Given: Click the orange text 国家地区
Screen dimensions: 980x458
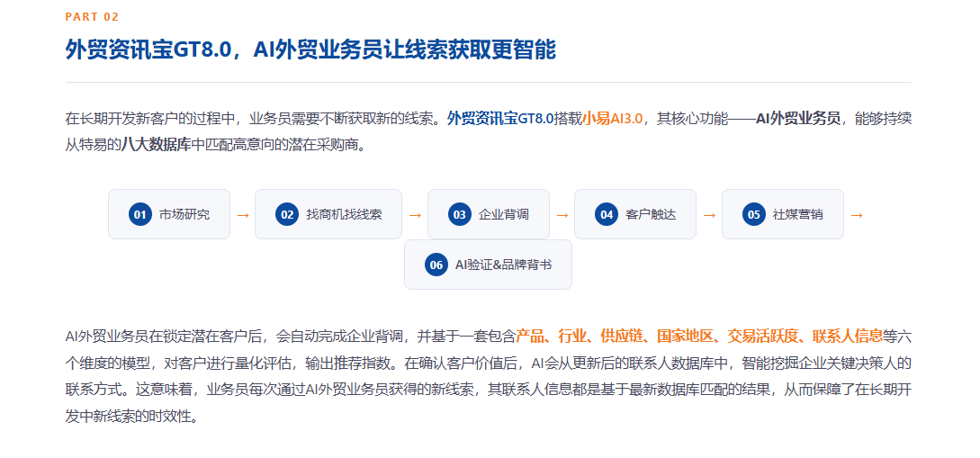Looking at the screenshot, I should [x=685, y=336].
